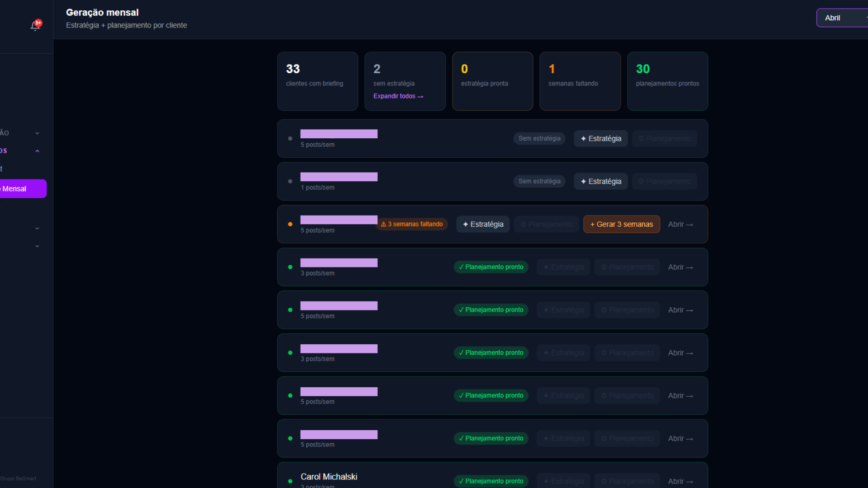Screen dimensions: 868x488
Task: Click sparkle Estratégia button on first row
Action: click(600, 139)
